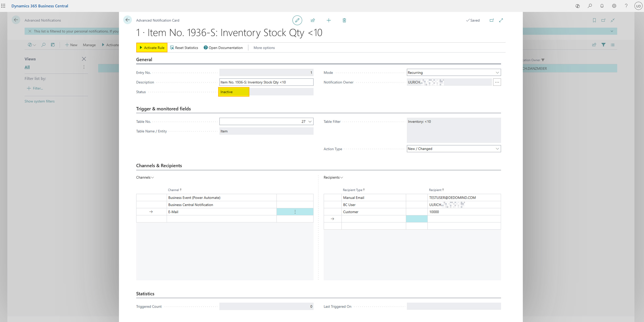
Task: Click the share icon in card header
Action: [x=313, y=20]
